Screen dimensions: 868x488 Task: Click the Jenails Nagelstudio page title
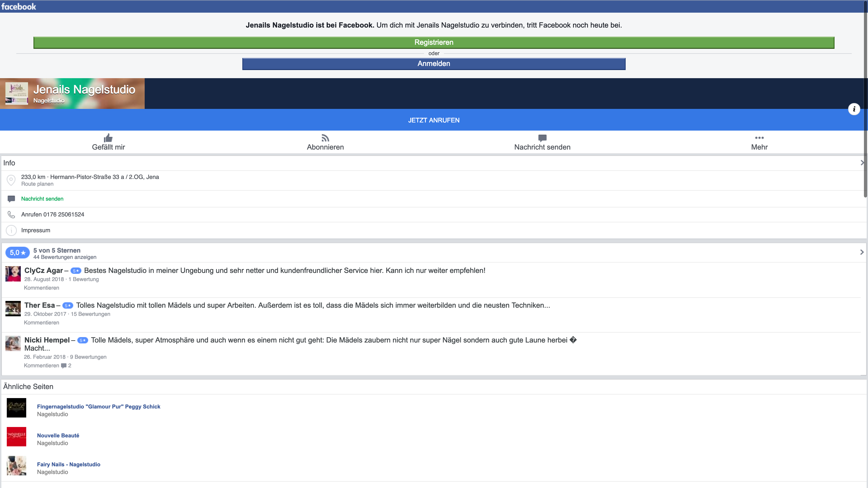click(x=84, y=90)
